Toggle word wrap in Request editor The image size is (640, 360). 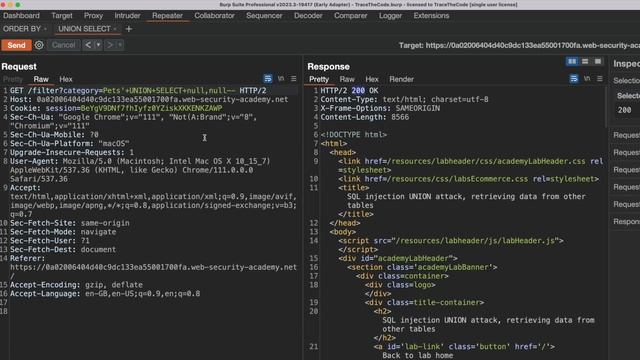click(x=267, y=79)
